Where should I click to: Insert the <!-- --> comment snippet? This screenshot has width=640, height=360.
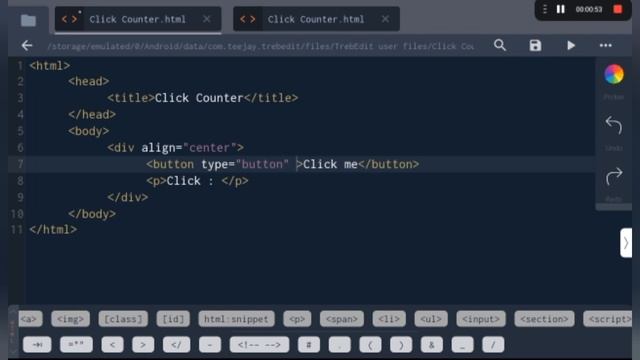259,344
